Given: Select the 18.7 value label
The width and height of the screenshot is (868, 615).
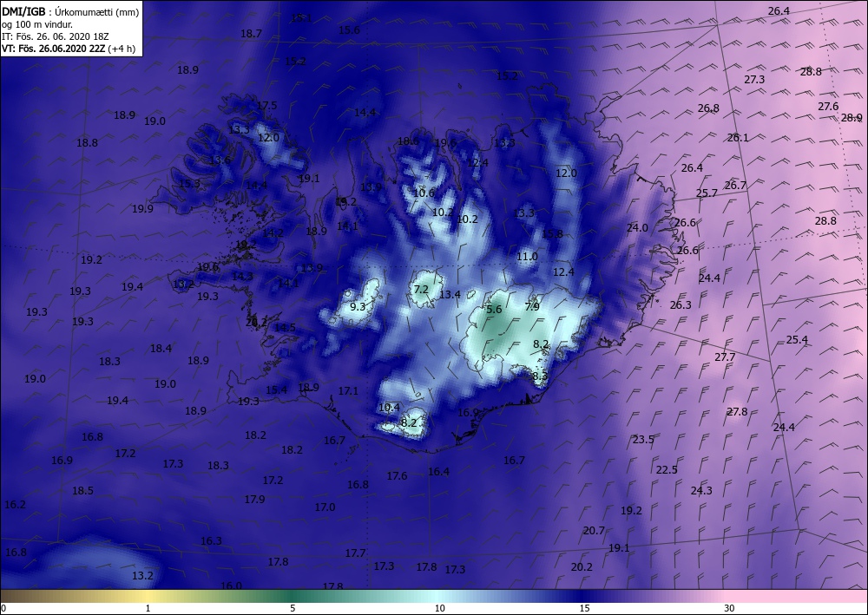Looking at the screenshot, I should 251,34.
